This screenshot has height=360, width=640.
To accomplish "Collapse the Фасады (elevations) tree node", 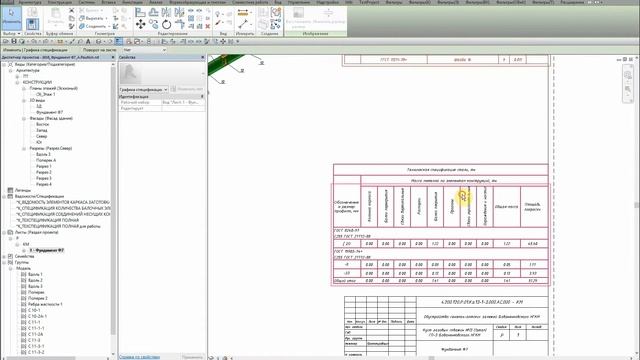I will [x=24, y=118].
